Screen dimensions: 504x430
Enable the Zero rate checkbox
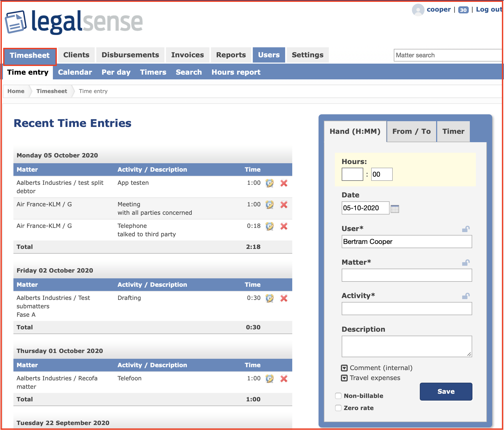pos(338,408)
